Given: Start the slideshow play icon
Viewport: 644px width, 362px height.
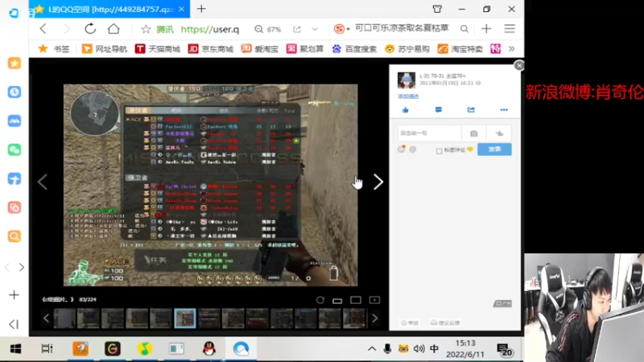Looking at the screenshot, I should 374,300.
